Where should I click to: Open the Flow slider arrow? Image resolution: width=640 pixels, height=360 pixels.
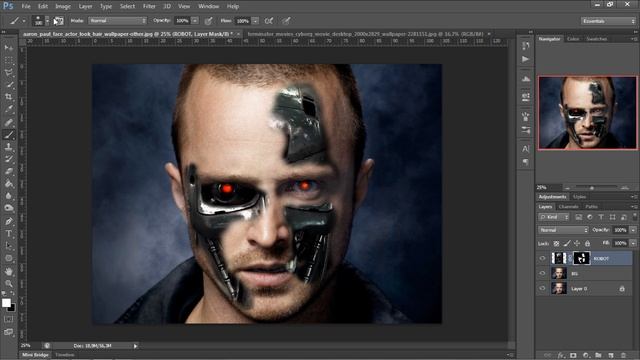(x=255, y=21)
